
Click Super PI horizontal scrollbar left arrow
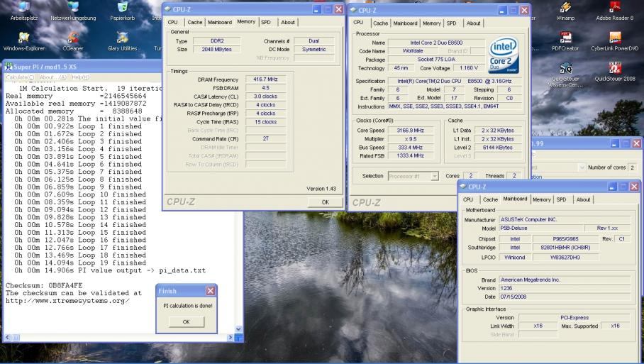coord(7,338)
